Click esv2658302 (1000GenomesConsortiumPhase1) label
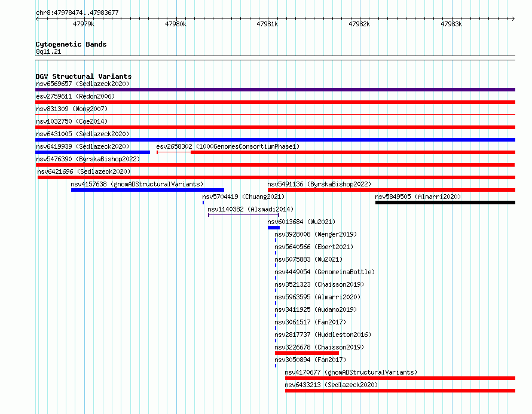This screenshot has width=532, height=414. (x=228, y=146)
